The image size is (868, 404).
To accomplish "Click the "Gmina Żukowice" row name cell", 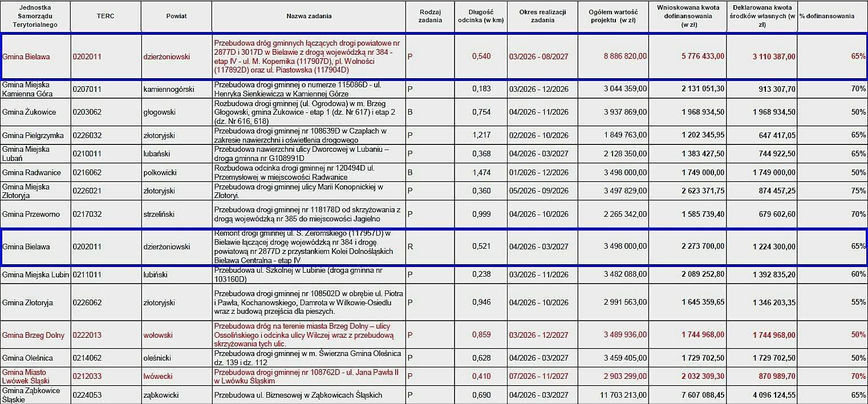I will [35, 112].
